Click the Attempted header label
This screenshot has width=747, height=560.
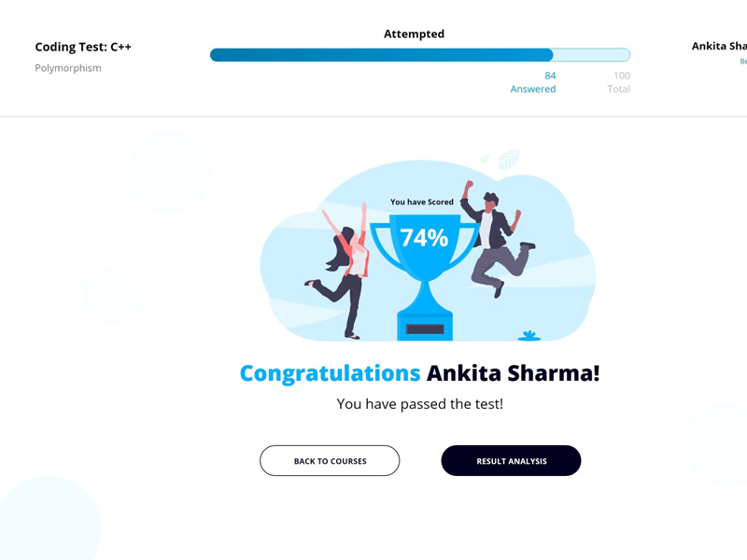414,34
